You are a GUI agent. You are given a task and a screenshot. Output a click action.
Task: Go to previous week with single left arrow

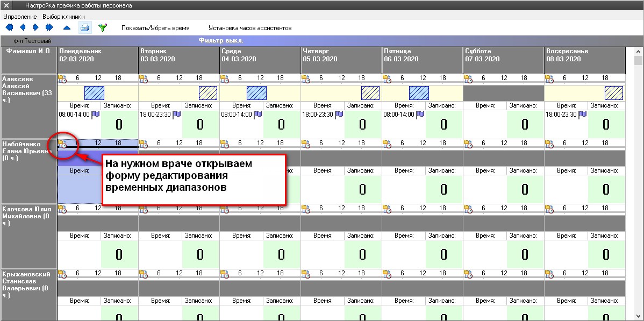tap(23, 27)
